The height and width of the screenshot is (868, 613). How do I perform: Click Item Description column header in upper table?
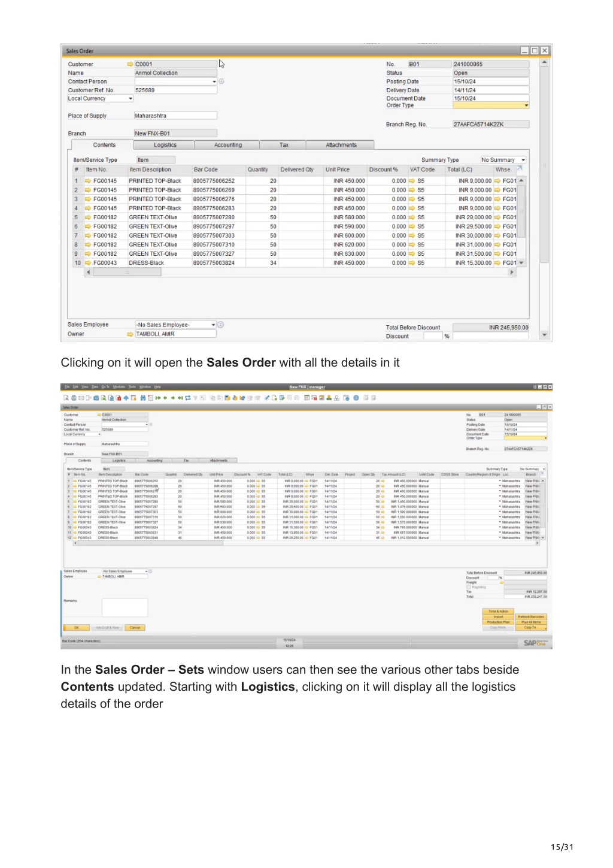(159, 170)
